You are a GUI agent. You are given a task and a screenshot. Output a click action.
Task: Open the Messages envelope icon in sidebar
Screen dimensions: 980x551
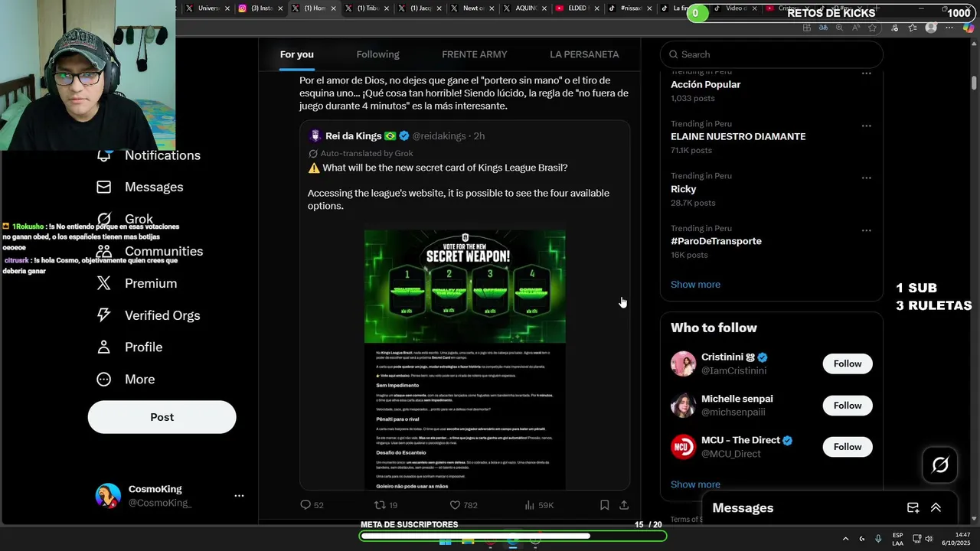tap(104, 187)
